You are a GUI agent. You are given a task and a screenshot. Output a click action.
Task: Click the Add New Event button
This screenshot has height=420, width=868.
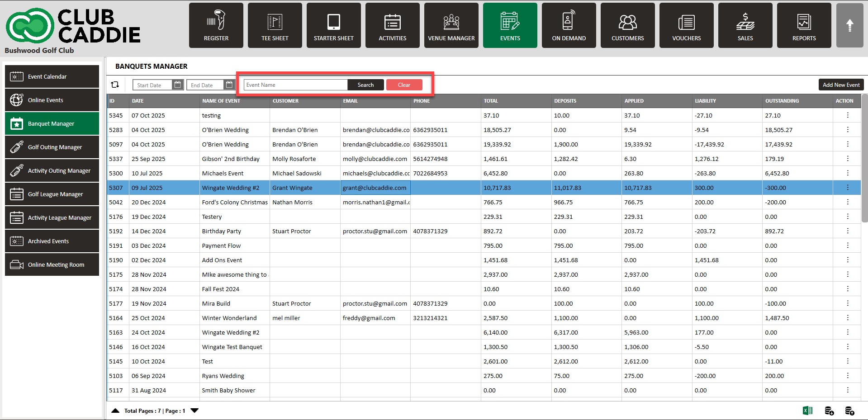tap(841, 85)
